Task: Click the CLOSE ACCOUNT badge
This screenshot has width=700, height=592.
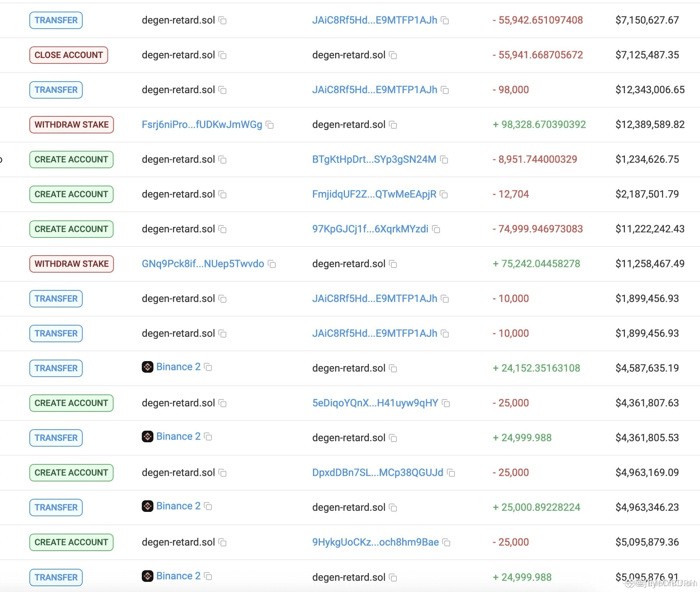Action: (69, 55)
